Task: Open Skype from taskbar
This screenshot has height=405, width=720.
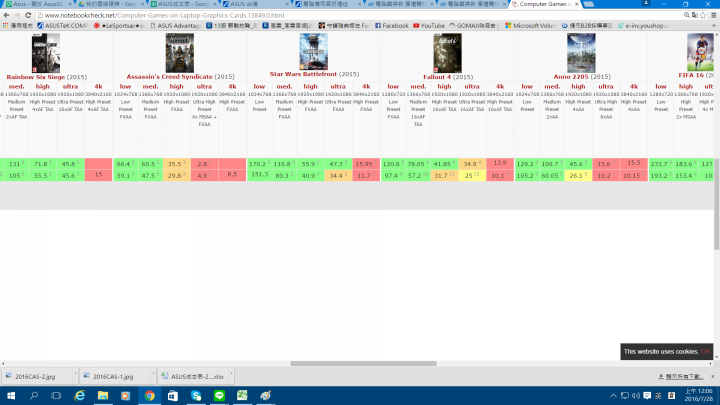Action: (x=196, y=395)
